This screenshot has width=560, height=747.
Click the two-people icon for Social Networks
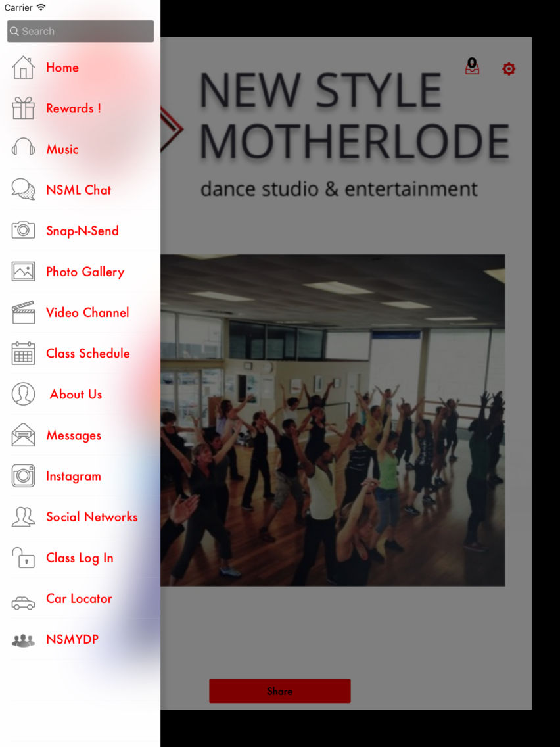23,517
